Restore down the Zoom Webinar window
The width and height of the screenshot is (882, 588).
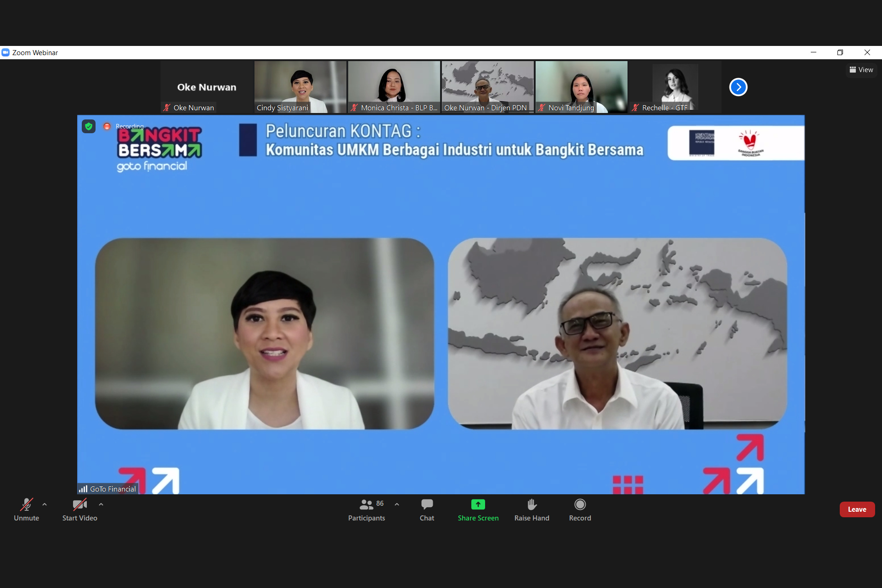(840, 52)
